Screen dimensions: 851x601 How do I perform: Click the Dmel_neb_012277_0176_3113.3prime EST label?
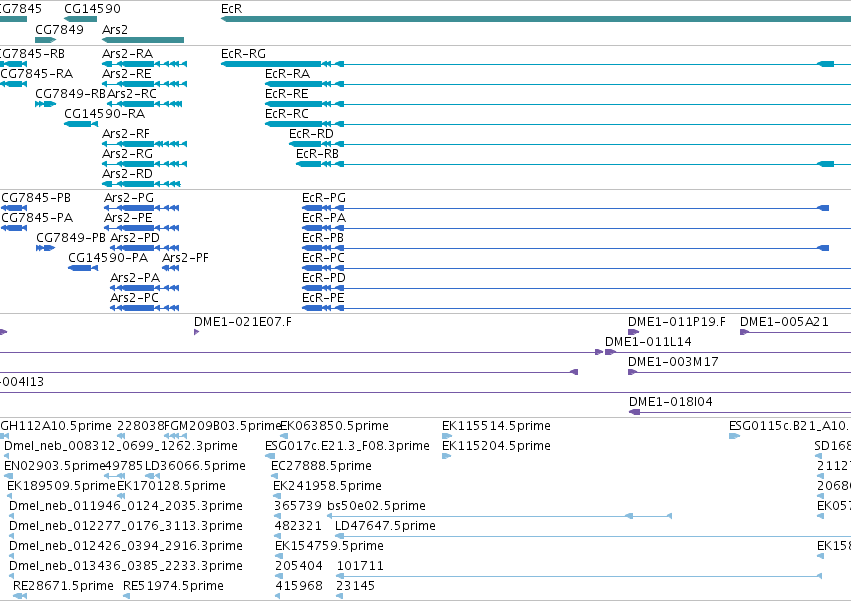pyautogui.click(x=126, y=527)
